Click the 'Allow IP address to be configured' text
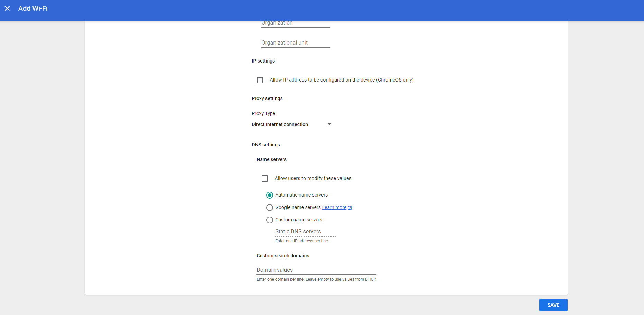This screenshot has height=315, width=644. tap(341, 80)
